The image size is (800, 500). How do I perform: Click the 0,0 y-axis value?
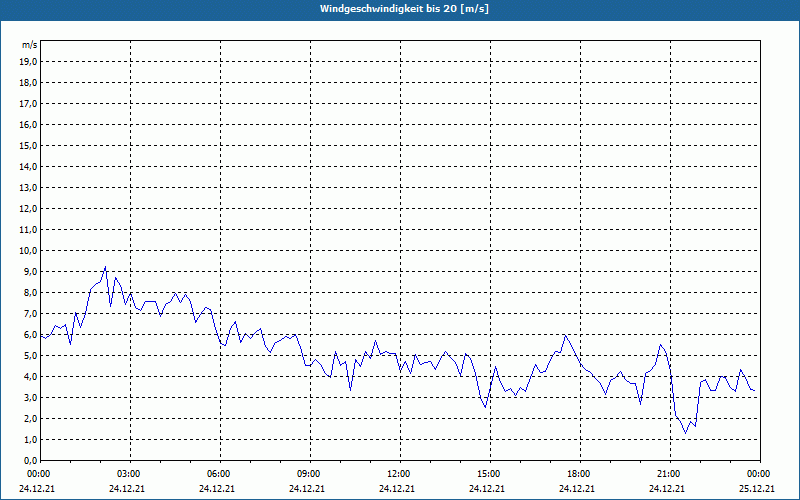point(31,460)
